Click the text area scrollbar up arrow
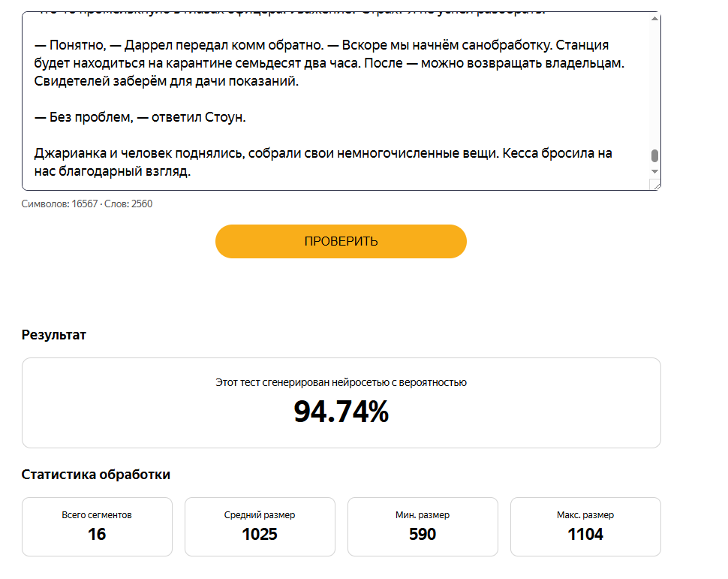The image size is (728, 579). tap(654, 19)
